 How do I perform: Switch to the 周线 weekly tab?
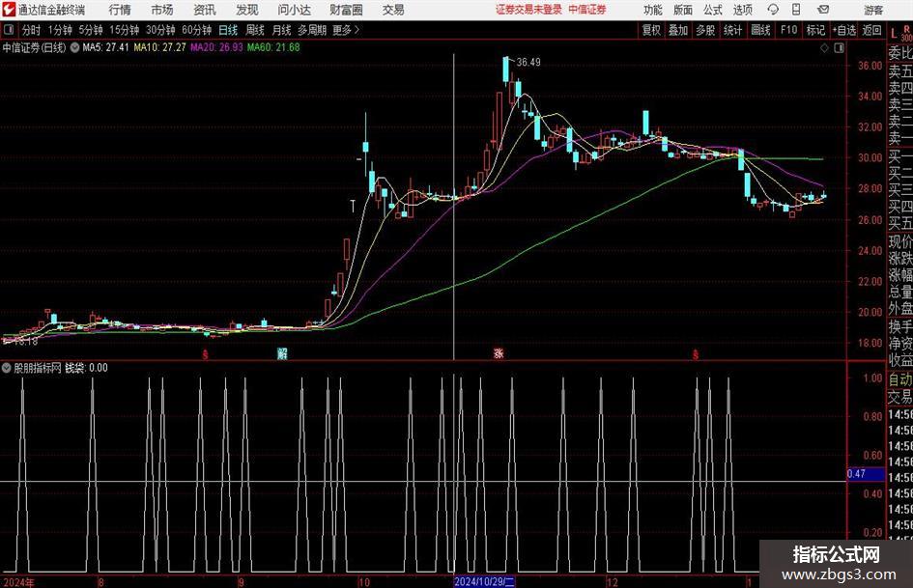pos(255,30)
